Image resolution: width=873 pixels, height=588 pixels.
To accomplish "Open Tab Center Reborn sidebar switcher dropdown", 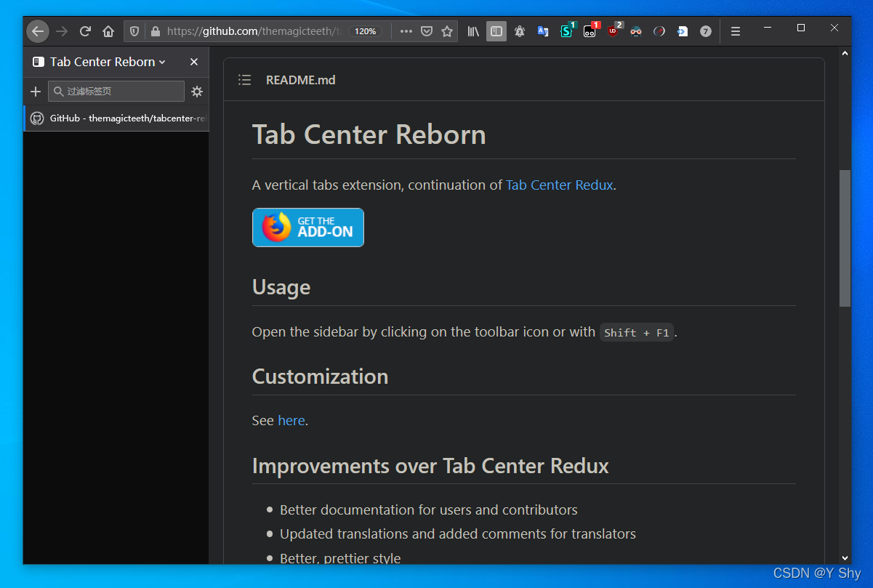I will tap(99, 62).
